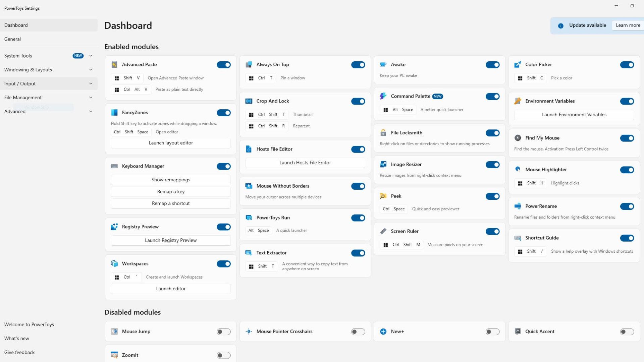Click the ZoomIt module icon
Screen dimensions: 644x362
tap(114, 355)
